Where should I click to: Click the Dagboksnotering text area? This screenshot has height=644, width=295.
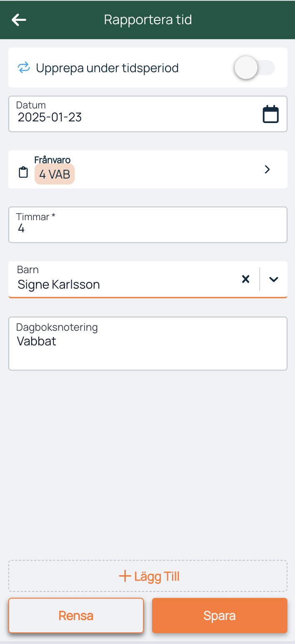tap(148, 344)
